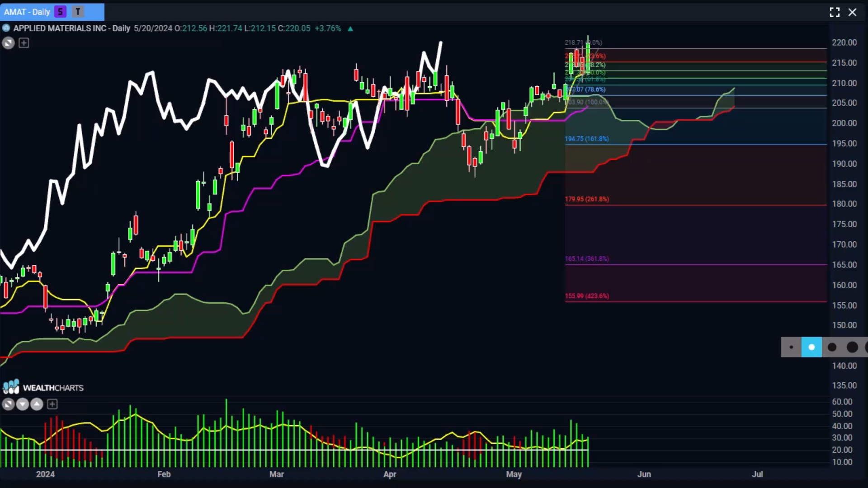The height and width of the screenshot is (488, 868).
Task: Click the 135.00 price axis label
Action: (844, 385)
